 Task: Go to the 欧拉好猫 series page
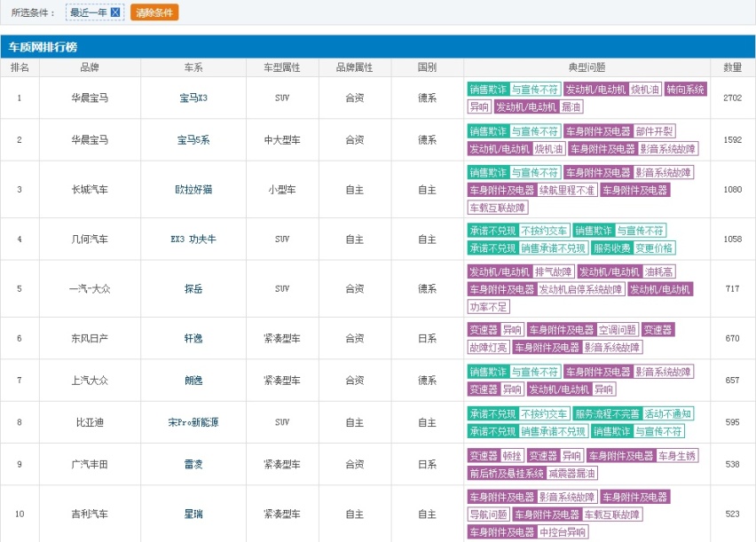pyautogui.click(x=193, y=190)
